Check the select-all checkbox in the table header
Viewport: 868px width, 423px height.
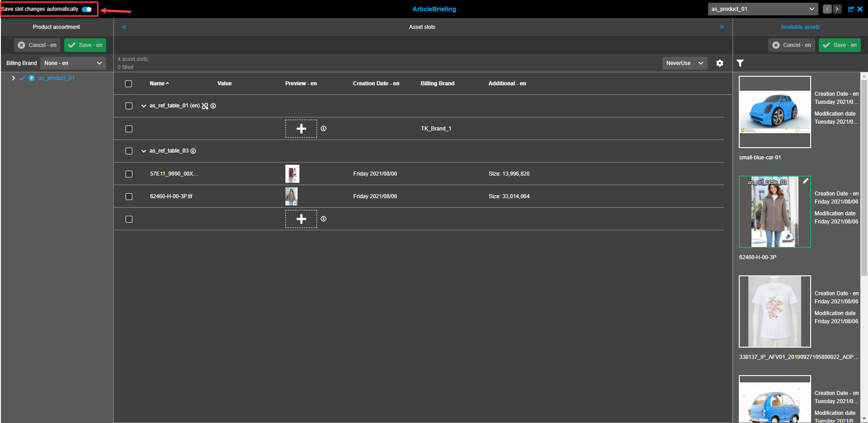(x=128, y=84)
